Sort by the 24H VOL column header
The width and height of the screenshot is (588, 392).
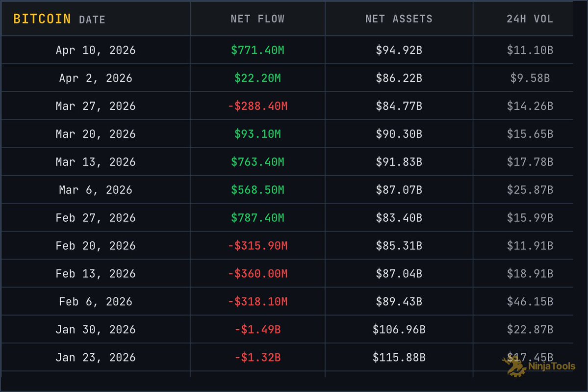530,19
